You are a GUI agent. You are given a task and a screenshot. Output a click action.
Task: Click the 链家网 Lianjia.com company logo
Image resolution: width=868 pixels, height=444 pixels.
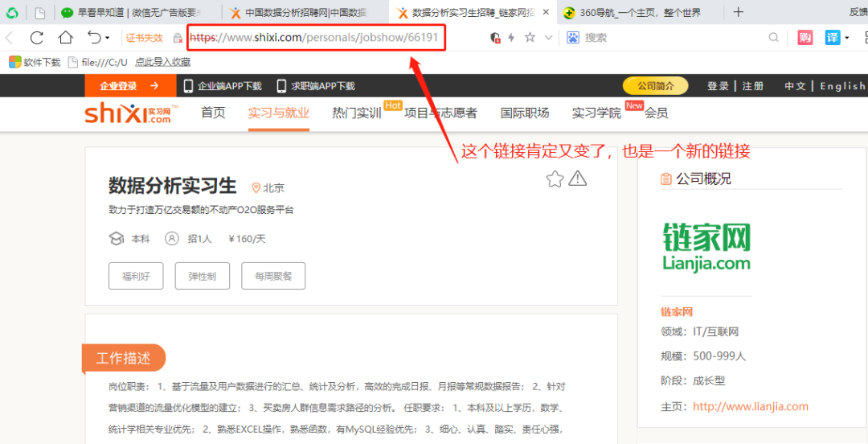[x=706, y=246]
